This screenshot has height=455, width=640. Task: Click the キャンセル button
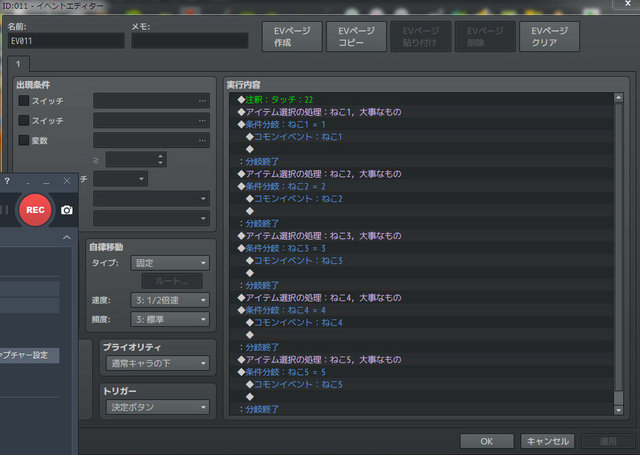(548, 441)
